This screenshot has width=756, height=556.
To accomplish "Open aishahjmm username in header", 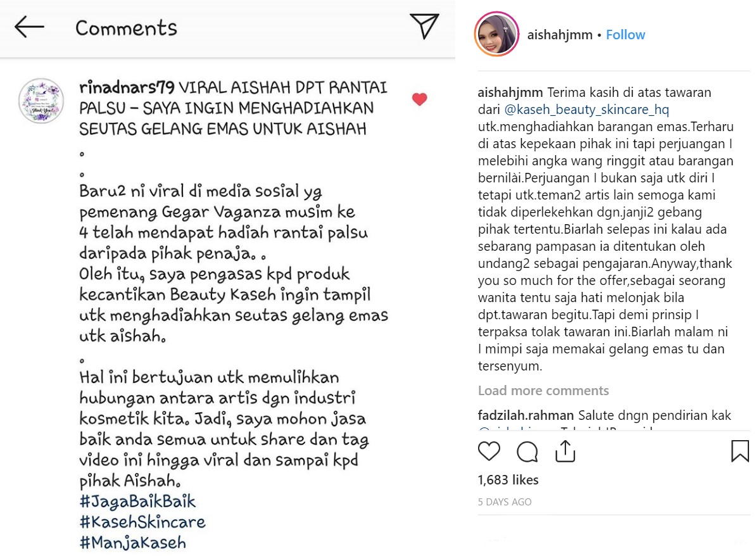I will (560, 35).
